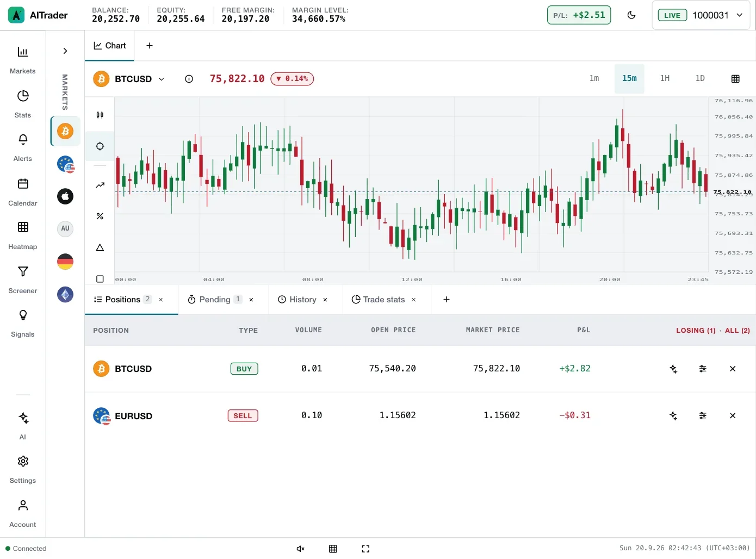Select the Apple stock market icon
This screenshot has height=559, width=756.
[x=65, y=196]
